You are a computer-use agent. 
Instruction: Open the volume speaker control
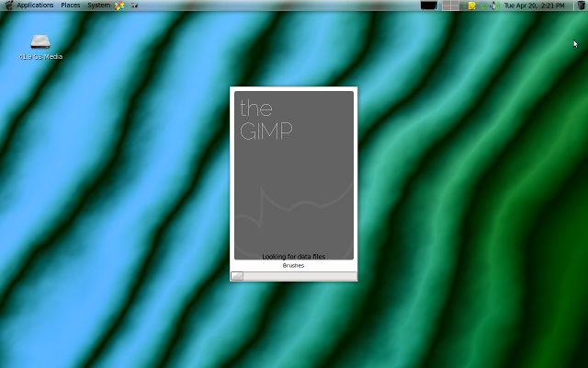pos(493,6)
